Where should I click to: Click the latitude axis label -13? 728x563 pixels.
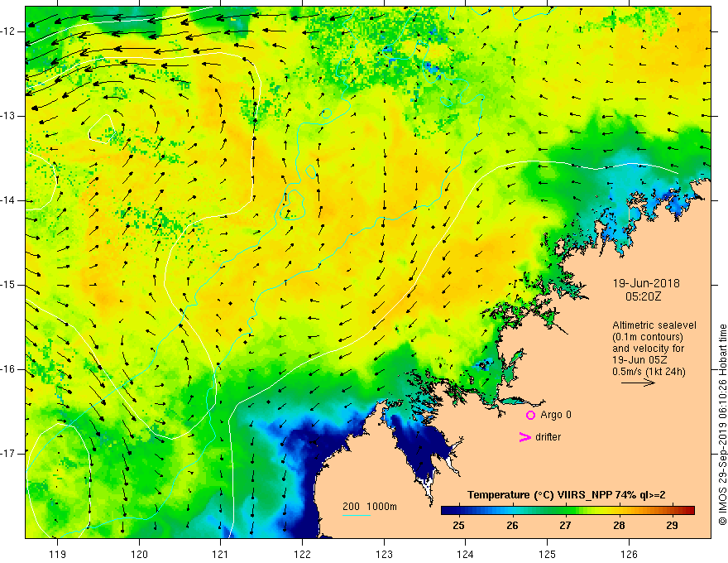[9, 116]
